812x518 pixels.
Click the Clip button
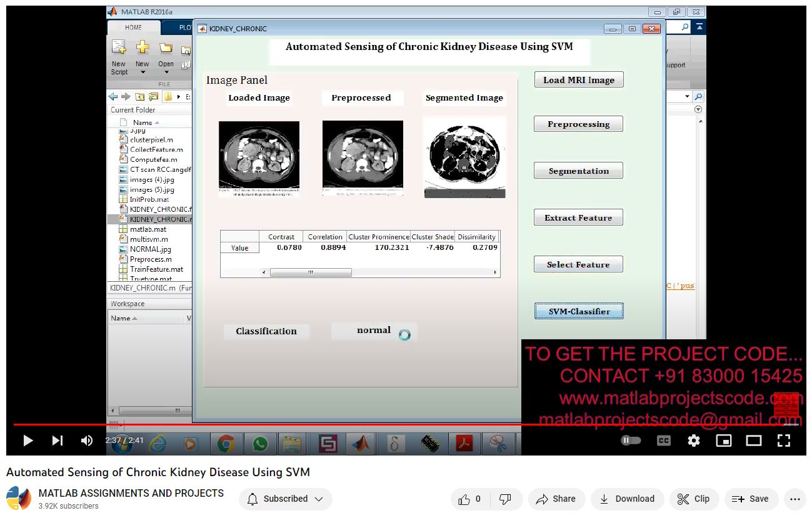click(x=694, y=499)
